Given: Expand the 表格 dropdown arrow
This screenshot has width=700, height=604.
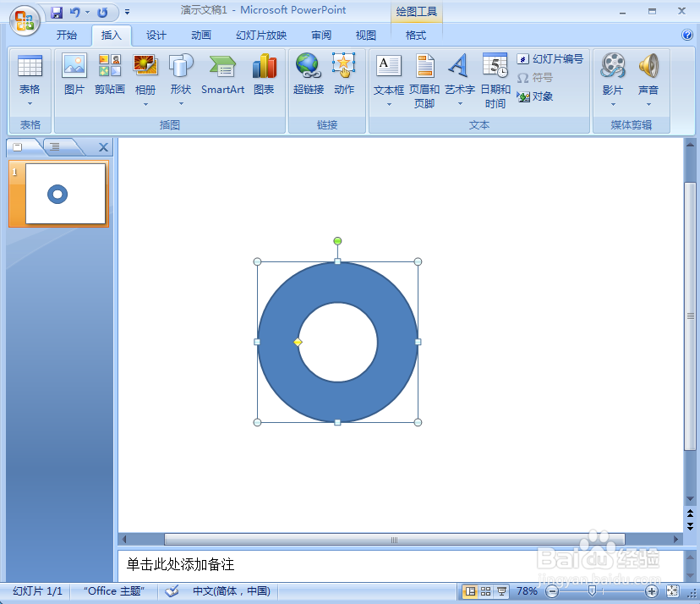Looking at the screenshot, I should [30, 104].
